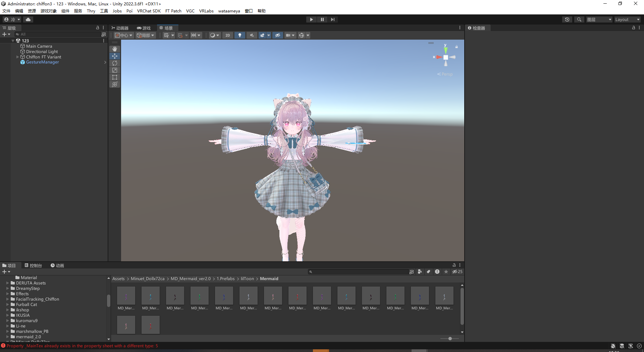This screenshot has width=644, height=352.
Task: Toggle the Inspector panel lock
Action: tap(634, 28)
